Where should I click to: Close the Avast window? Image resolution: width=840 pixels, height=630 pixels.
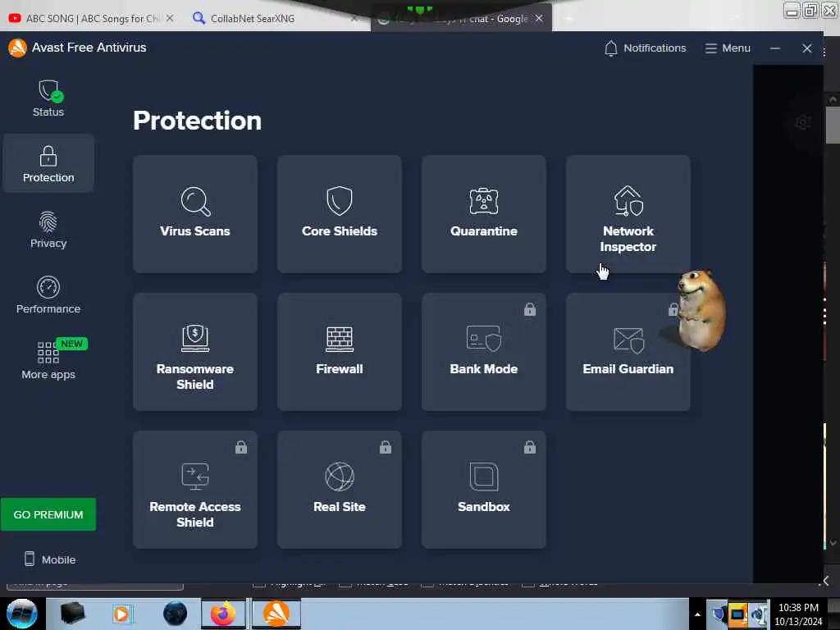coord(807,48)
